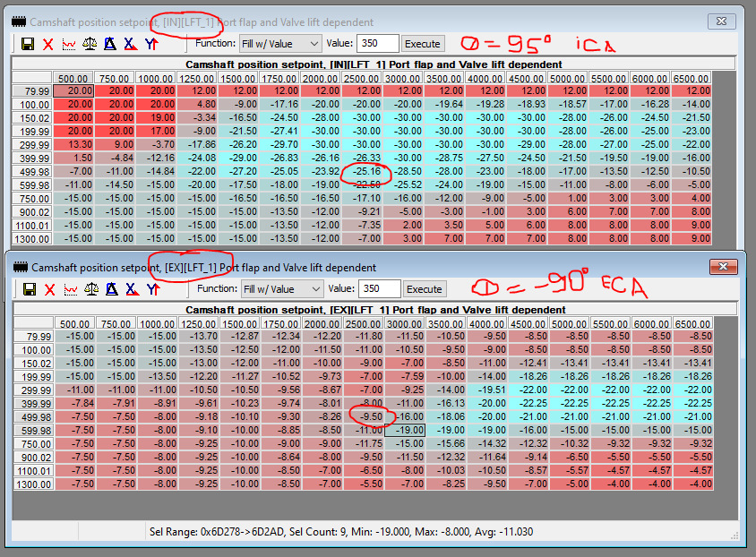Close the EX camshaft position window
Viewport: 756px width, 557px height.
pyautogui.click(x=722, y=267)
